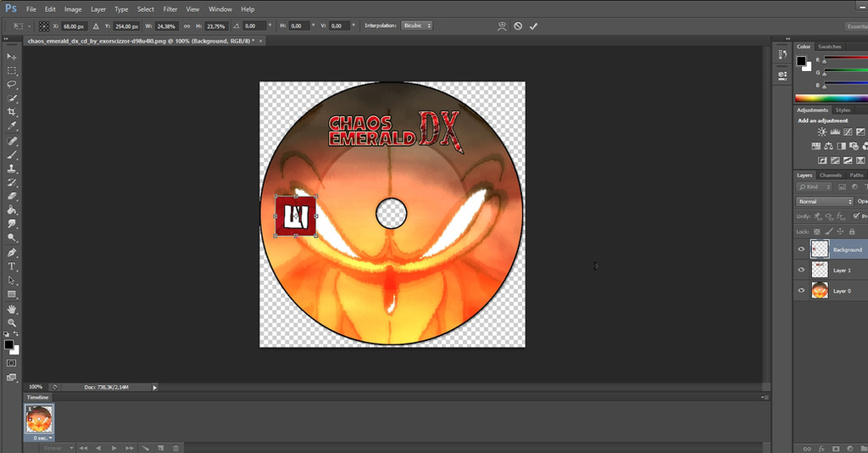
Task: Hide Layer 0
Action: pos(801,290)
